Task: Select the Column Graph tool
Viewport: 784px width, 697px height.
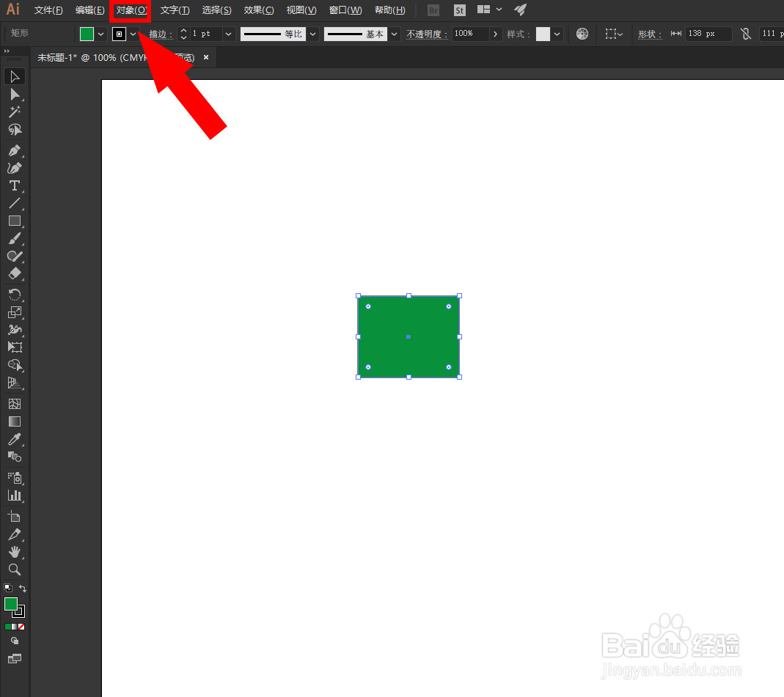Action: [x=15, y=495]
